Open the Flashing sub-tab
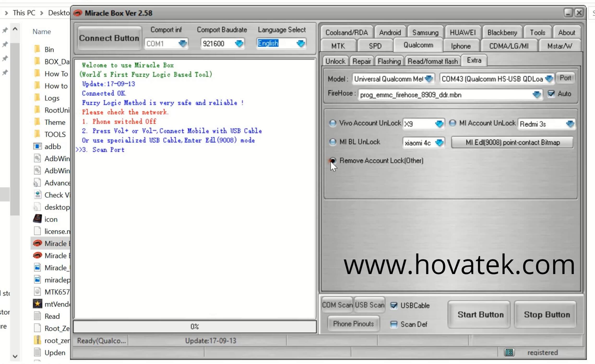595x364 pixels. coord(389,61)
